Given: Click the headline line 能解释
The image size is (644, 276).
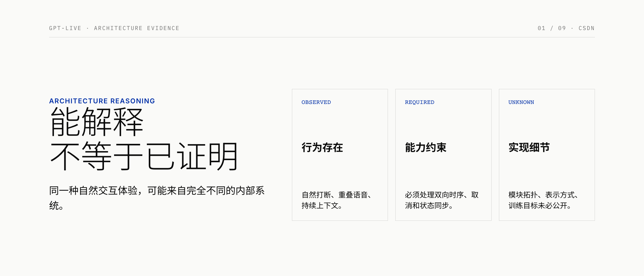Looking at the screenshot, I should click(97, 122).
